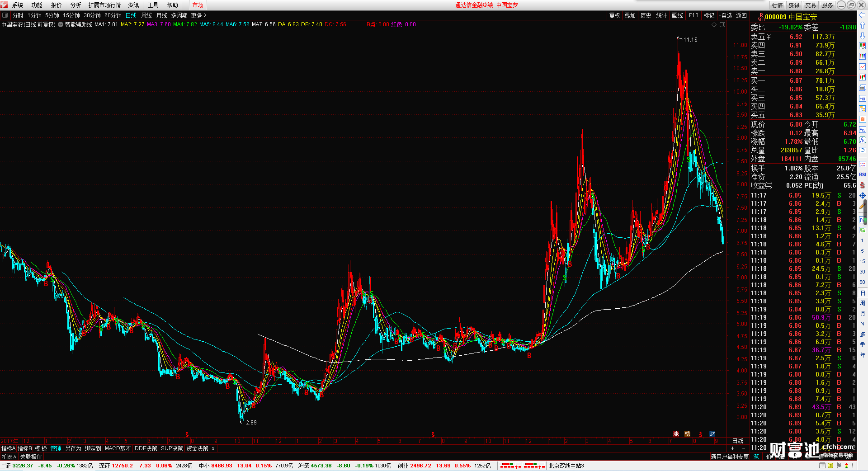Click the back arrow icon in right sidebar
Screen dimensions: 868x471
tap(862, 15)
